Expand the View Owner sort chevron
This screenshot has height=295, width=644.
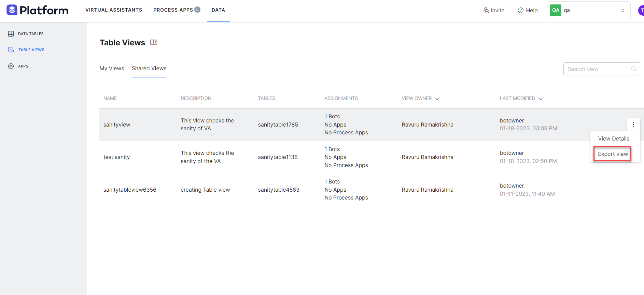(x=437, y=99)
